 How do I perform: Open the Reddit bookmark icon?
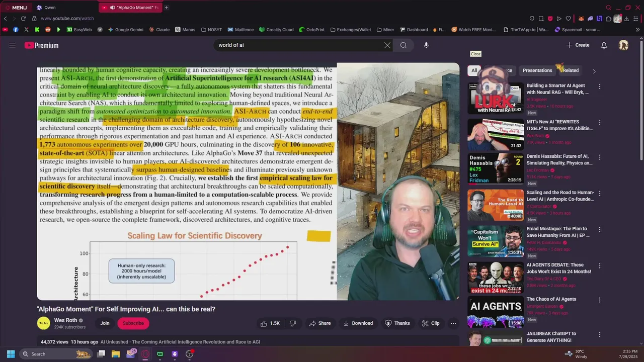pos(48,30)
